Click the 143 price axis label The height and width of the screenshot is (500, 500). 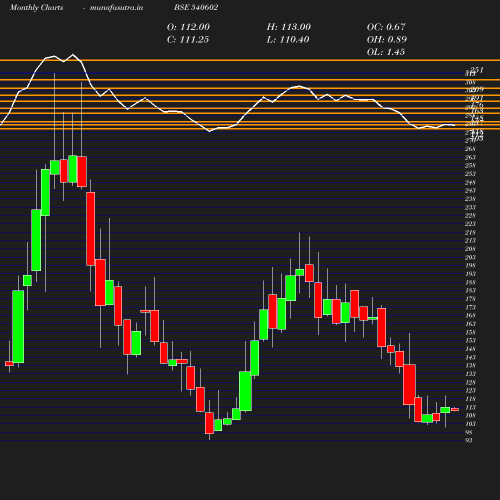[x=470, y=357]
